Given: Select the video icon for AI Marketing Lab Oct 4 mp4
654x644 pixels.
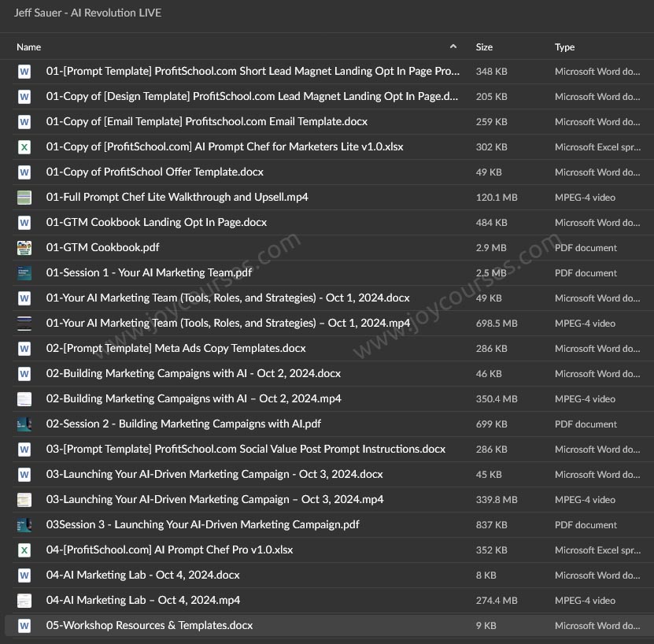Looking at the screenshot, I should [24, 600].
